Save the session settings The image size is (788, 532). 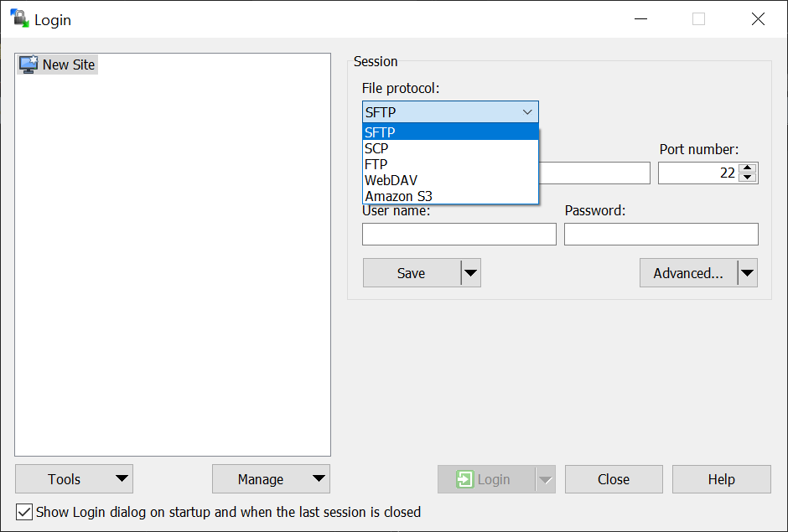[412, 273]
